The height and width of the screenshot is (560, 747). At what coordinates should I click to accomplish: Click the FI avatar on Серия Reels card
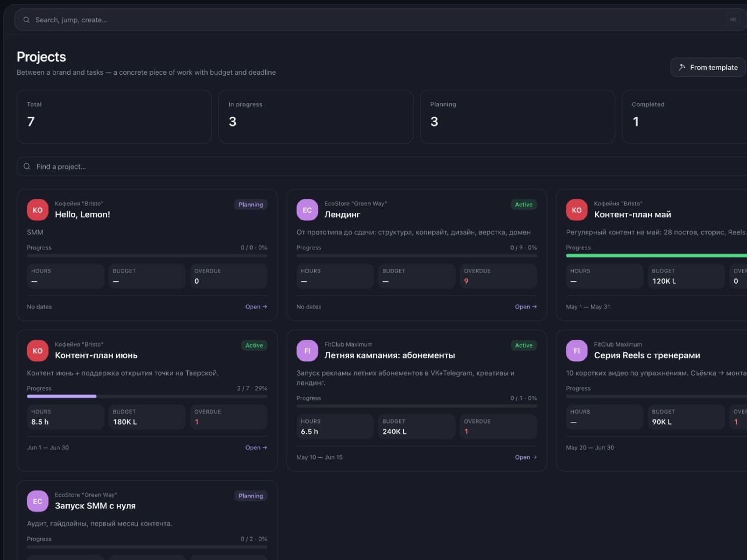tap(577, 351)
